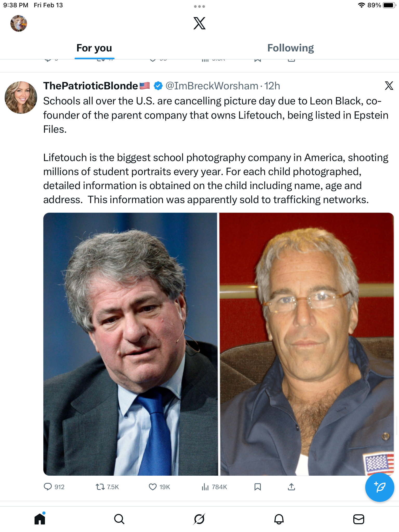View post analytics showing 784K views
The image size is (399, 532).
click(214, 487)
